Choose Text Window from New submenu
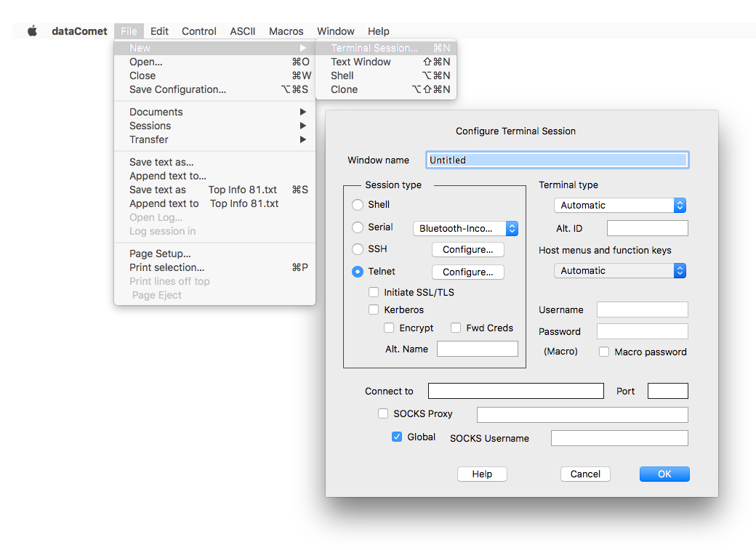This screenshot has height=550, width=756. tap(386, 62)
